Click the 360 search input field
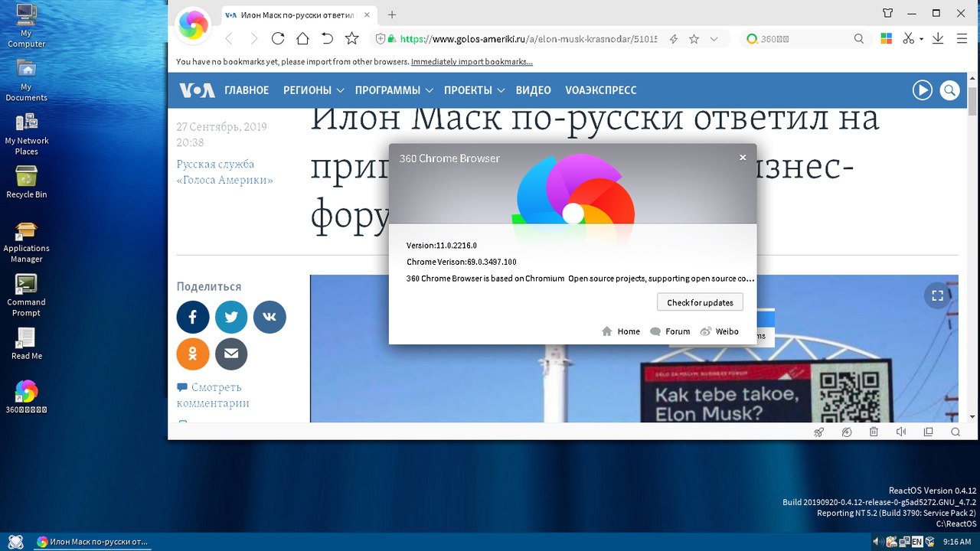The width and height of the screenshot is (980, 551). 804,39
